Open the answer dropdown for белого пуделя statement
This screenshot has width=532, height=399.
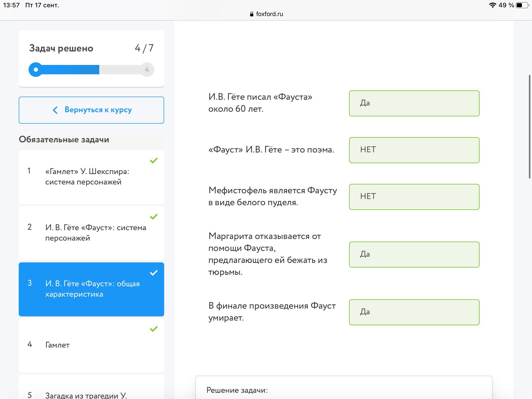(x=414, y=197)
